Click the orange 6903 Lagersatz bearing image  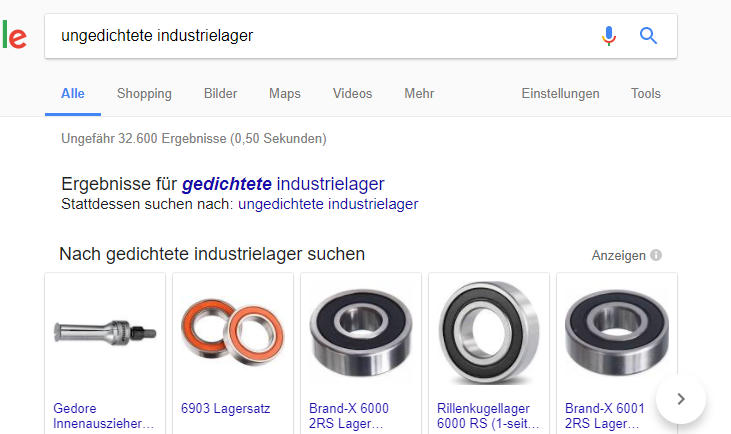(x=233, y=332)
